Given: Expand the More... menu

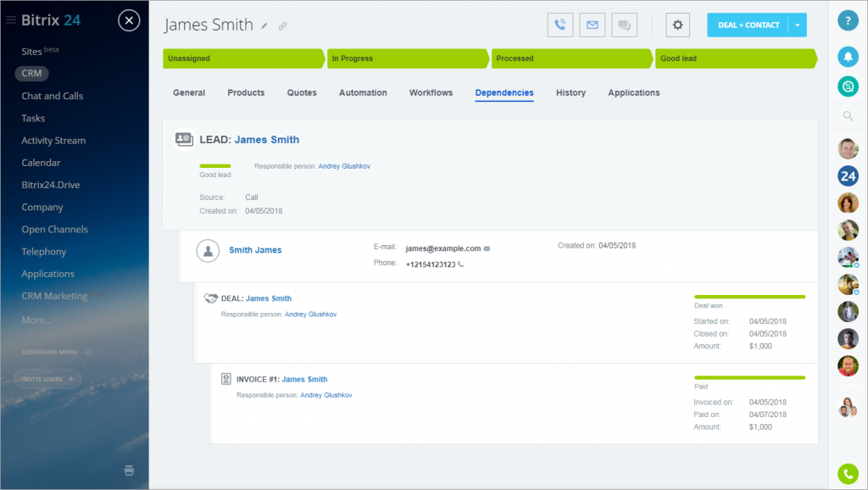Looking at the screenshot, I should coord(39,320).
